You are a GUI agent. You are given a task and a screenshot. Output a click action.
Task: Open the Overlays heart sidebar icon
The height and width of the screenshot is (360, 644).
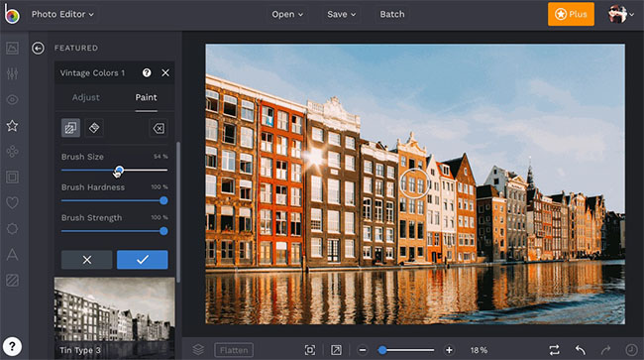[12, 203]
